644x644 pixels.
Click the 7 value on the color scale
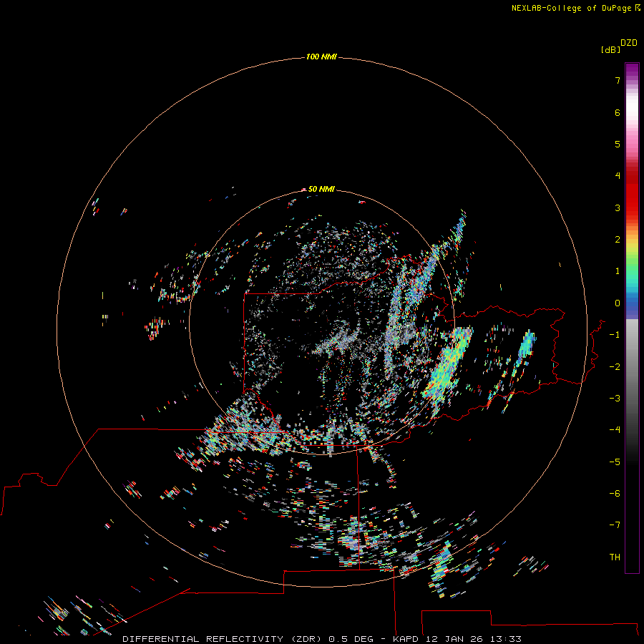[618, 80]
